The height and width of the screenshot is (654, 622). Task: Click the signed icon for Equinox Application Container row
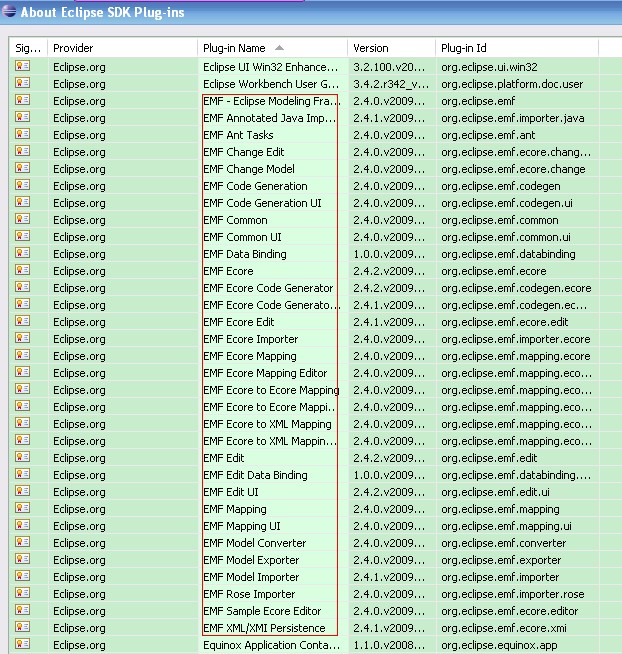point(23,644)
